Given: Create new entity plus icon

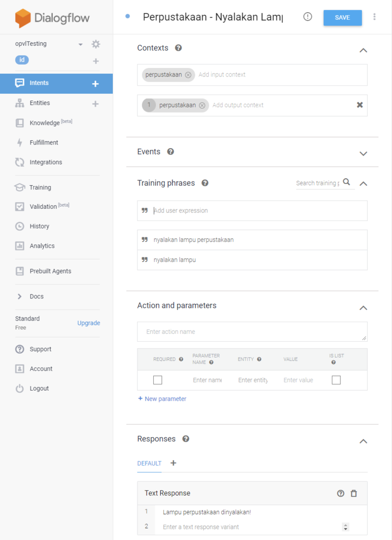Looking at the screenshot, I should click(95, 104).
